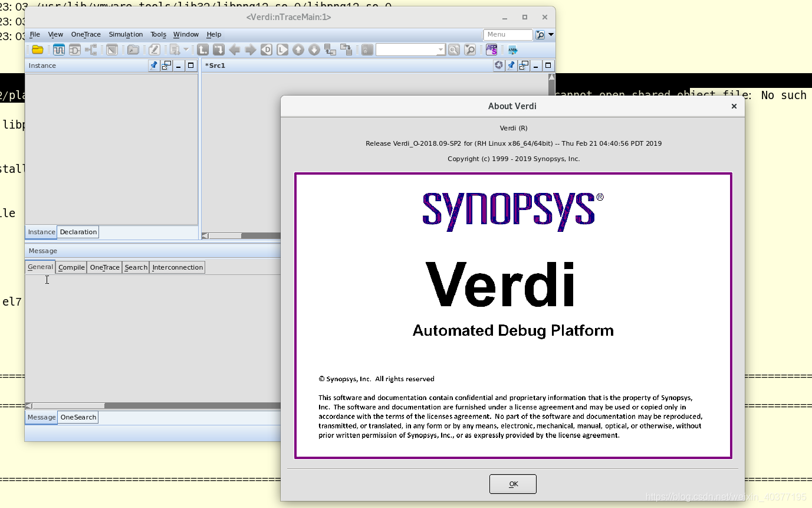
Task: Open the purple Apps icon
Action: [492, 50]
